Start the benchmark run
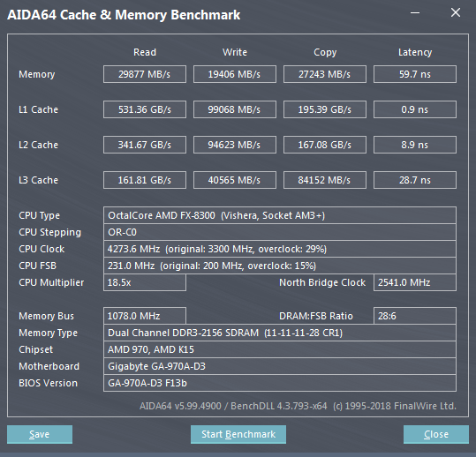 click(238, 434)
